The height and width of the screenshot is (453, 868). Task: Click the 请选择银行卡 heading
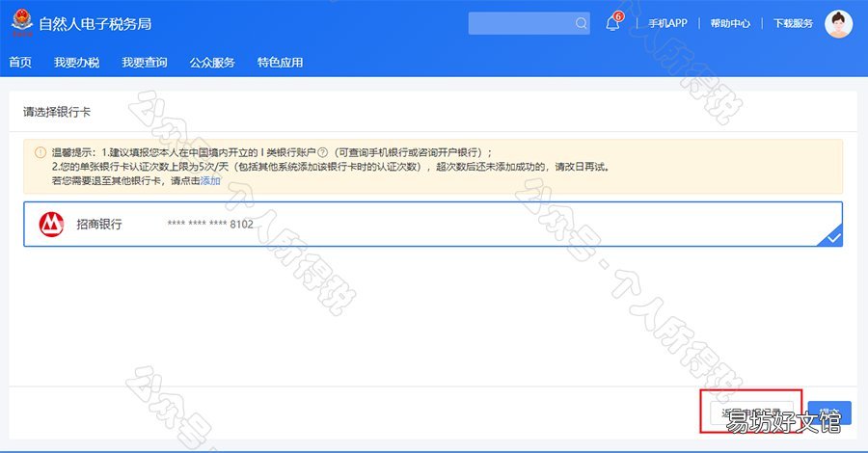tap(57, 112)
